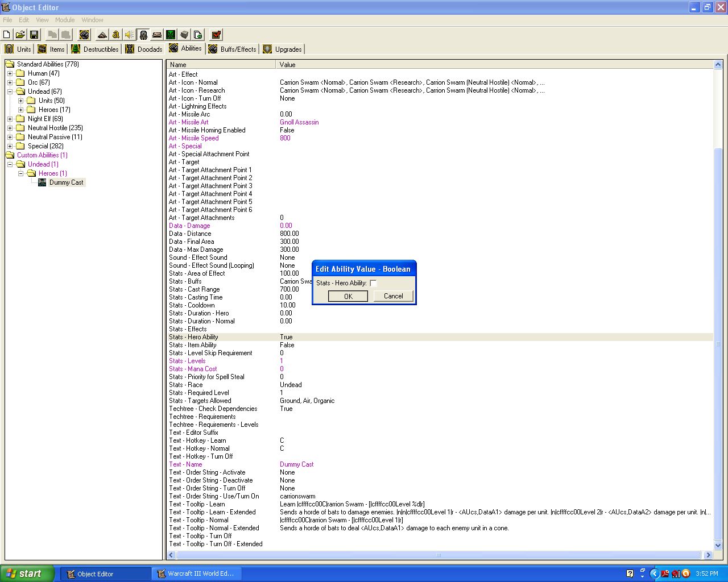The image size is (728, 582).
Task: Select the Stats - Mana Cost row
Action: [x=440, y=369]
